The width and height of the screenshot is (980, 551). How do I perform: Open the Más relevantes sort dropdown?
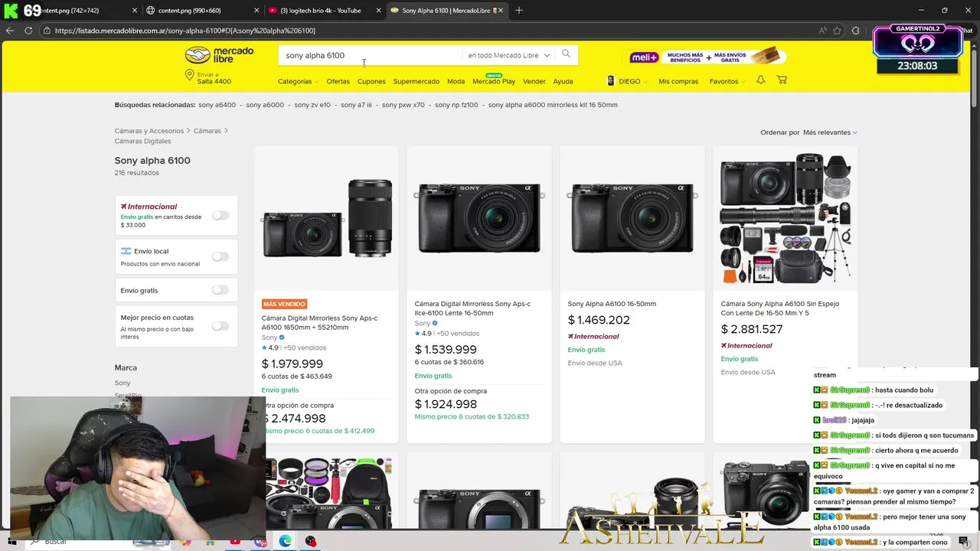(830, 132)
